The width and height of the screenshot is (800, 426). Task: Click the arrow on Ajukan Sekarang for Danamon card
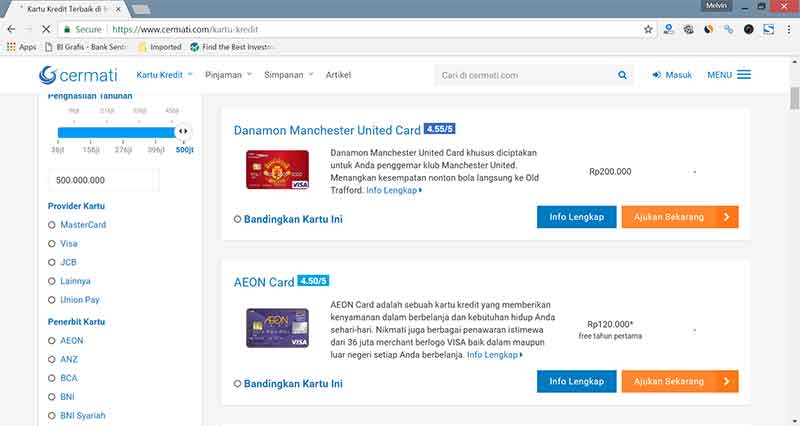726,217
